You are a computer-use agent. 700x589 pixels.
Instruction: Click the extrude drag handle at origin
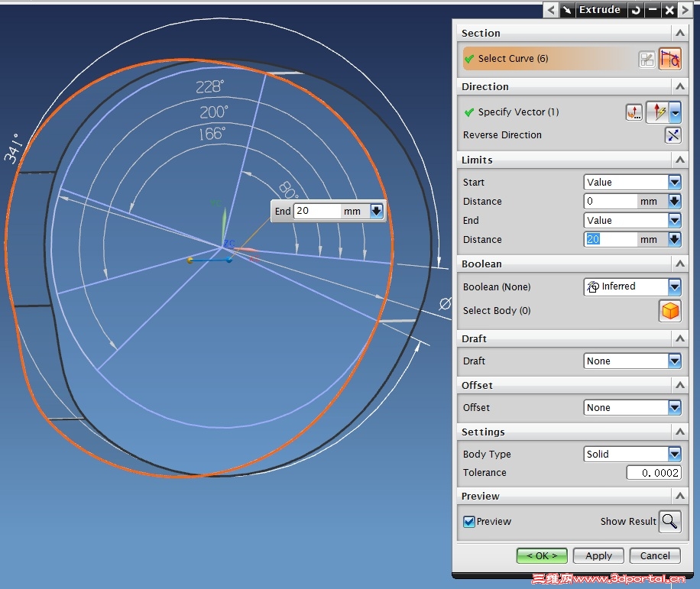coord(190,261)
